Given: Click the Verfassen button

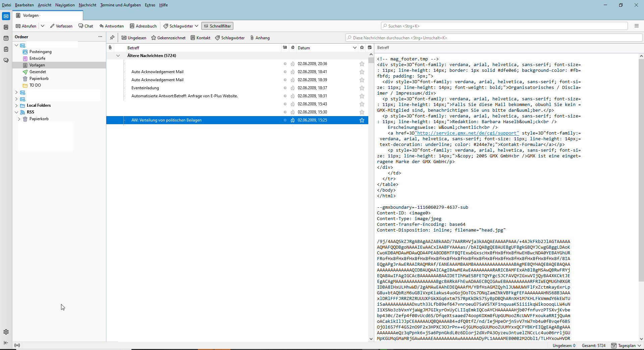Looking at the screenshot, I should tap(61, 26).
